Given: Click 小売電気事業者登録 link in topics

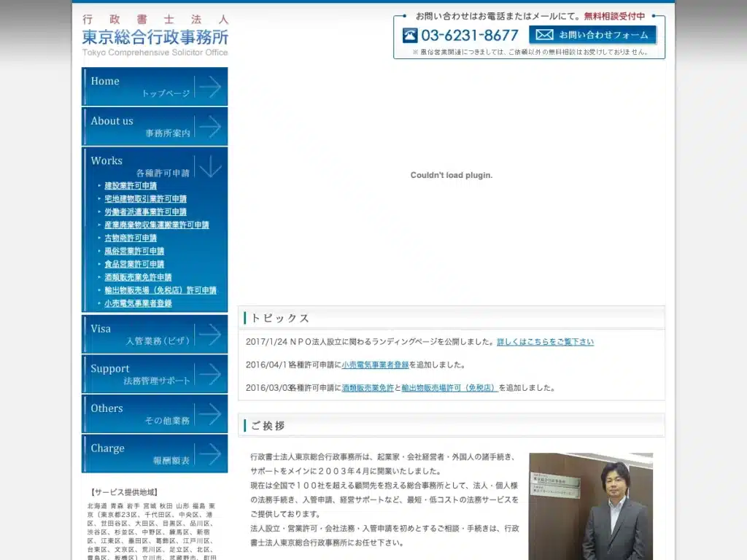Looking at the screenshot, I should (375, 365).
